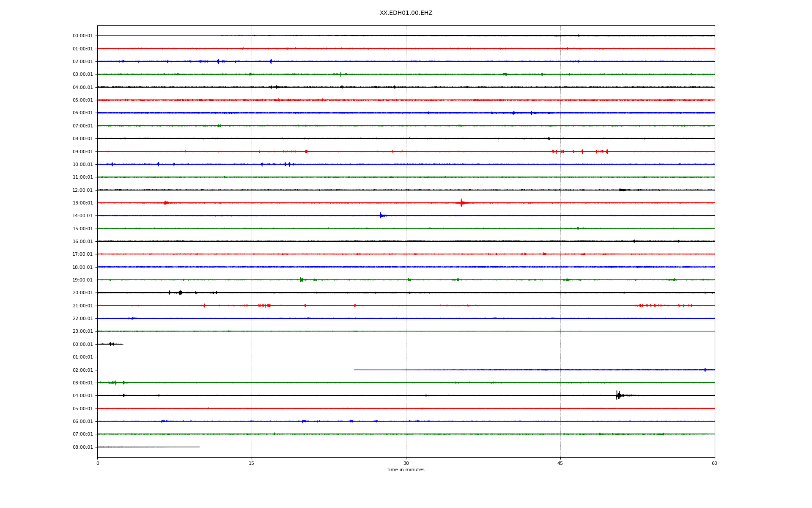This screenshot has width=812, height=508.
Task: Click the 'time in minutes' axis label
Action: click(x=406, y=470)
